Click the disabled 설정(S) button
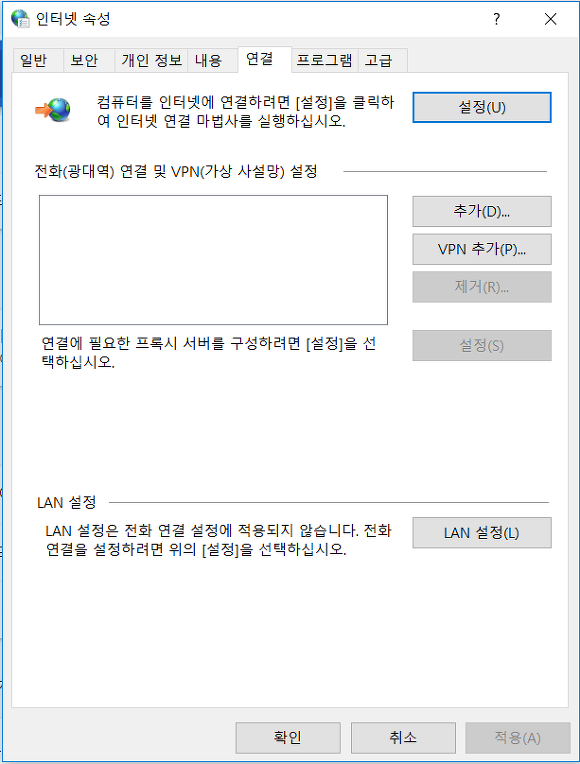 point(482,345)
